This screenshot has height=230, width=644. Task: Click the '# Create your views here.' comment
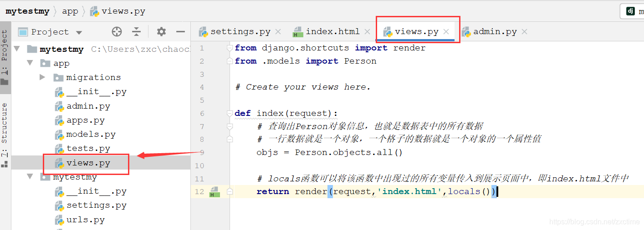pos(303,87)
